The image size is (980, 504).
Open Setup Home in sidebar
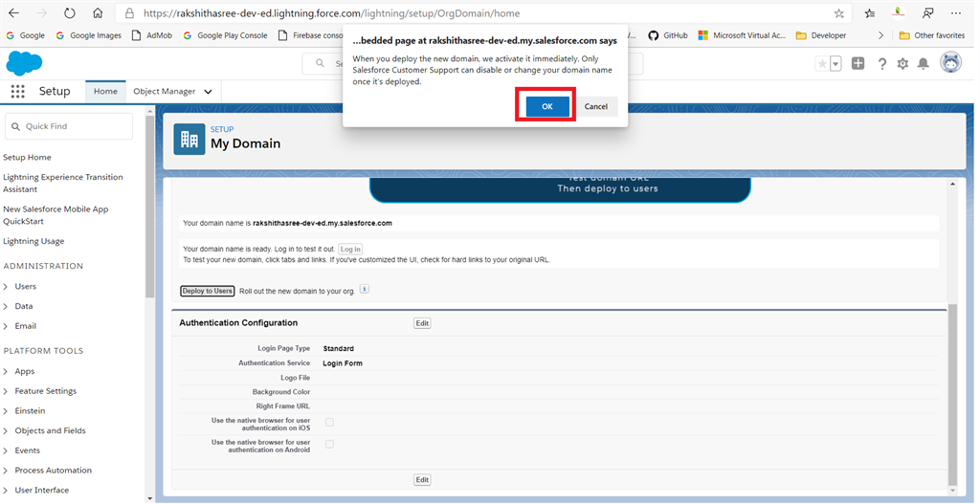point(27,158)
